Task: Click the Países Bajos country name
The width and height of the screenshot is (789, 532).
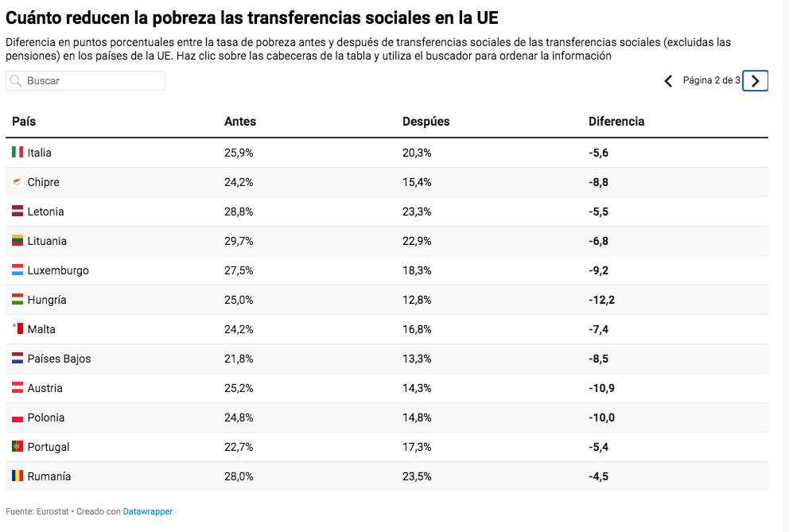Action: click(59, 359)
